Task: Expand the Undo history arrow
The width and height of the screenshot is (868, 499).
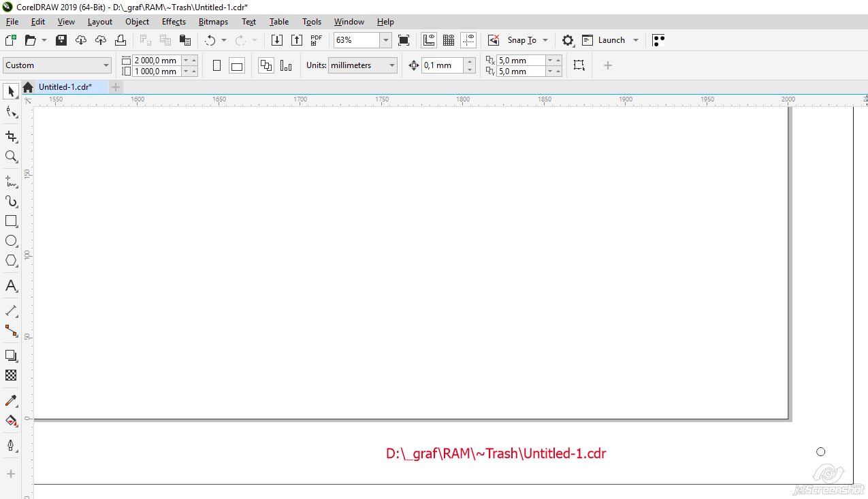Action: pos(224,40)
